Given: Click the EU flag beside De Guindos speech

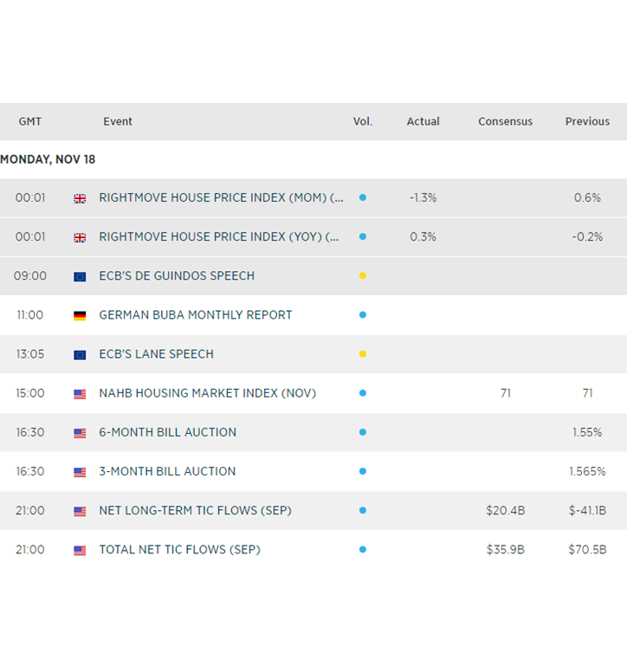Looking at the screenshot, I should tap(80, 276).
